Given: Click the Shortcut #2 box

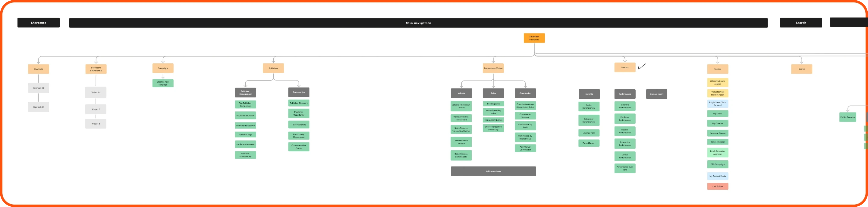Looking at the screenshot, I should (x=38, y=107).
